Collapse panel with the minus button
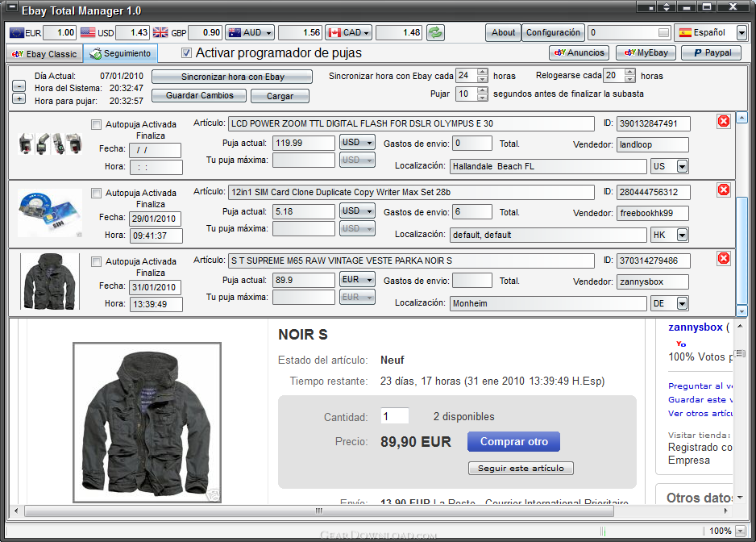The height and width of the screenshot is (542, 756). (x=19, y=86)
